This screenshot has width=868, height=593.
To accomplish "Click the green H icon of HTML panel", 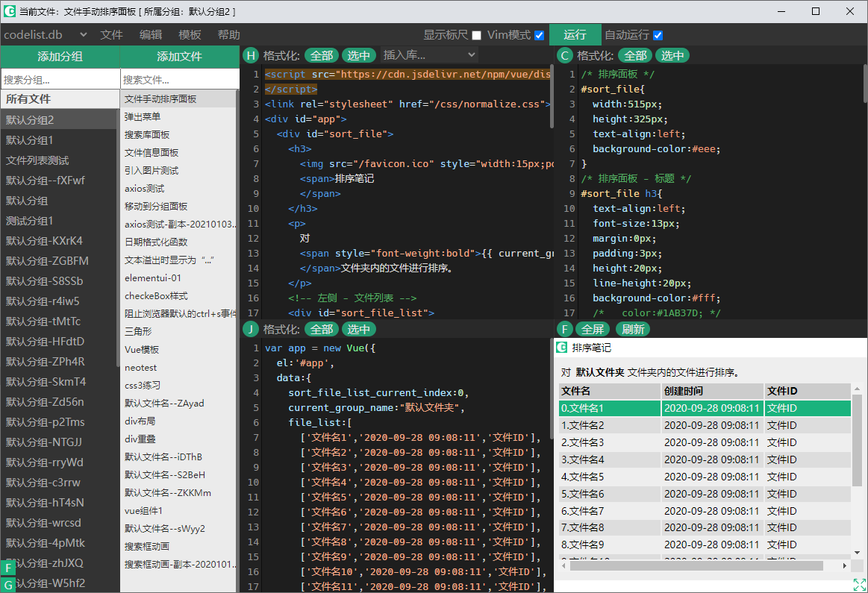I will (x=251, y=55).
